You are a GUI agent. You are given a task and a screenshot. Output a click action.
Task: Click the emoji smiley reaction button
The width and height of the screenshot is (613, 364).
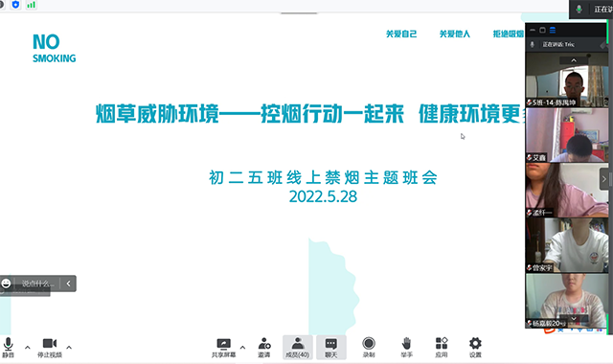[x=7, y=284]
